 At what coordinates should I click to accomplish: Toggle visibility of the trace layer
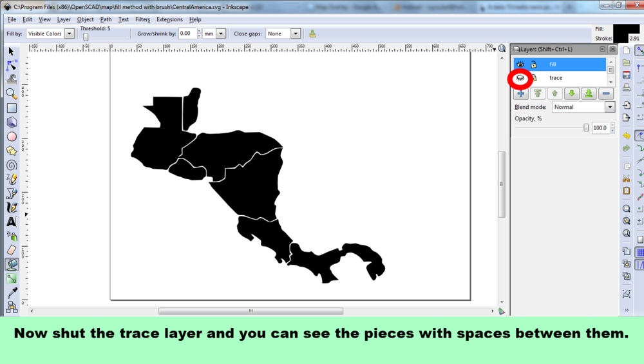(520, 78)
